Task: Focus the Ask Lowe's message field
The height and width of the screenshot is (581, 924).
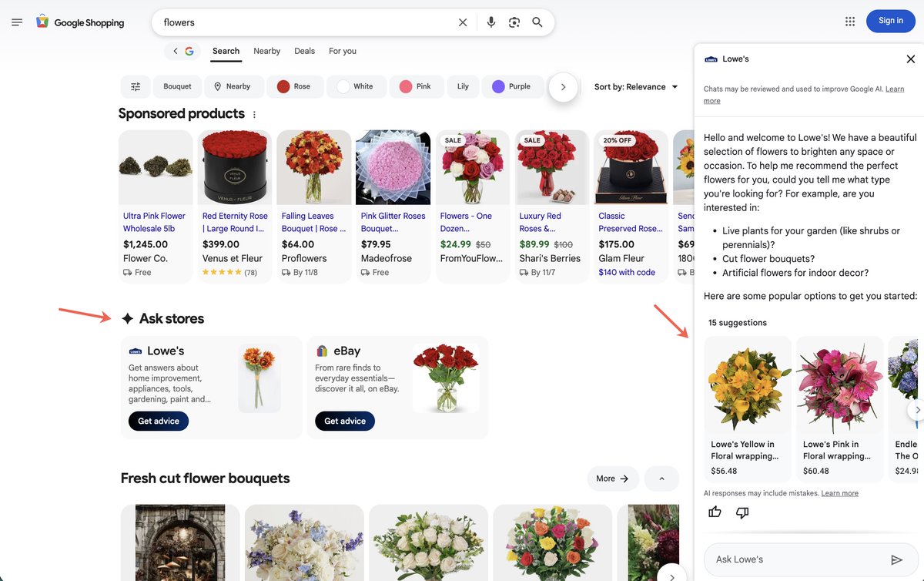Action: (797, 559)
